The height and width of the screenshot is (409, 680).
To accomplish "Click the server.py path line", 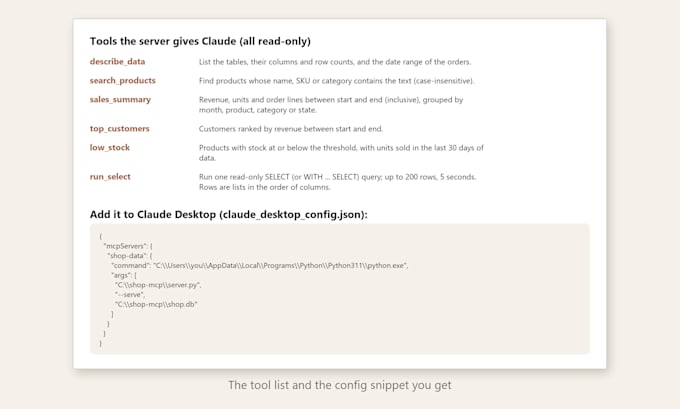I will 158,285.
